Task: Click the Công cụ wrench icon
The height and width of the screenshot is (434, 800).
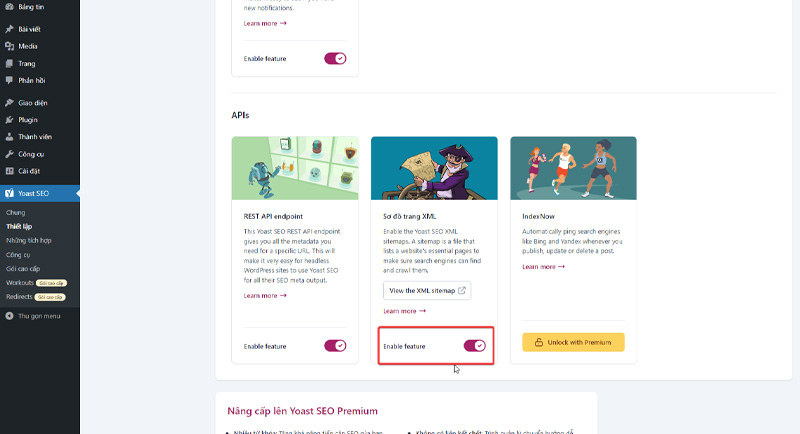Action: 9,154
